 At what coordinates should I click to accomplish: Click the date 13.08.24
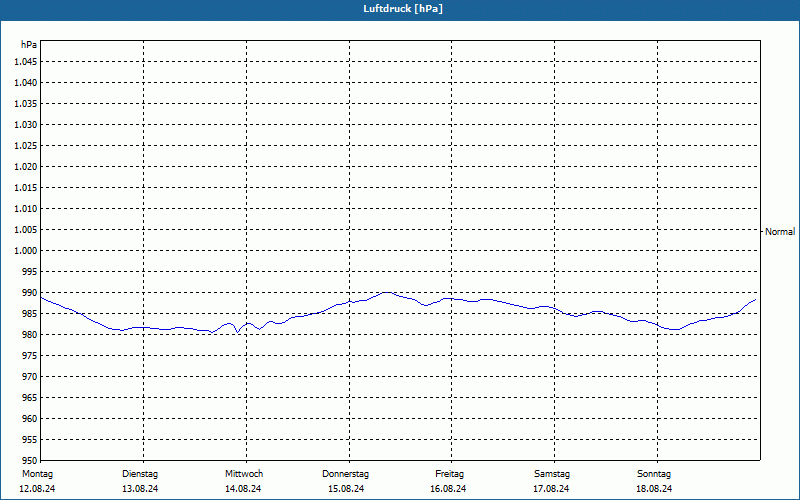(140, 489)
